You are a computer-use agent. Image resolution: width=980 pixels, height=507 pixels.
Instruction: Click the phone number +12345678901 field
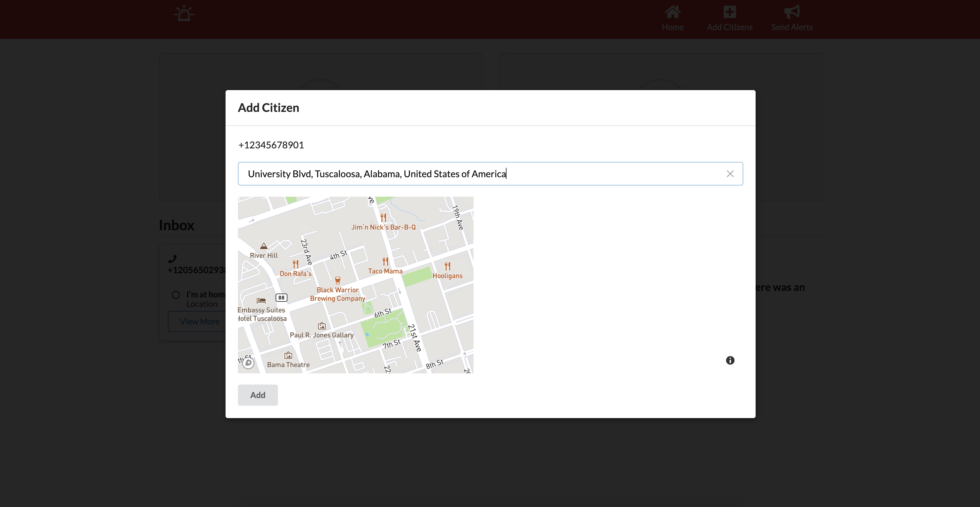pyautogui.click(x=271, y=145)
